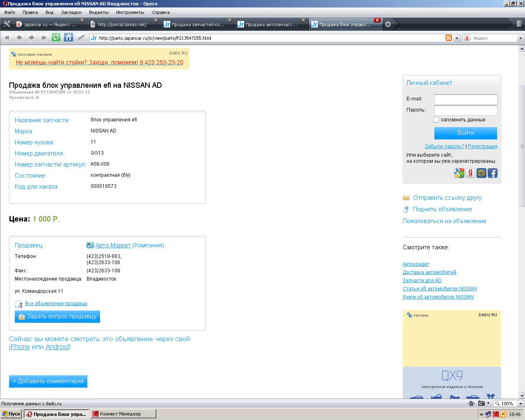Image resolution: width=525 pixels, height=420 pixels.
Task: Log in with the Facebook icon
Action: [493, 173]
